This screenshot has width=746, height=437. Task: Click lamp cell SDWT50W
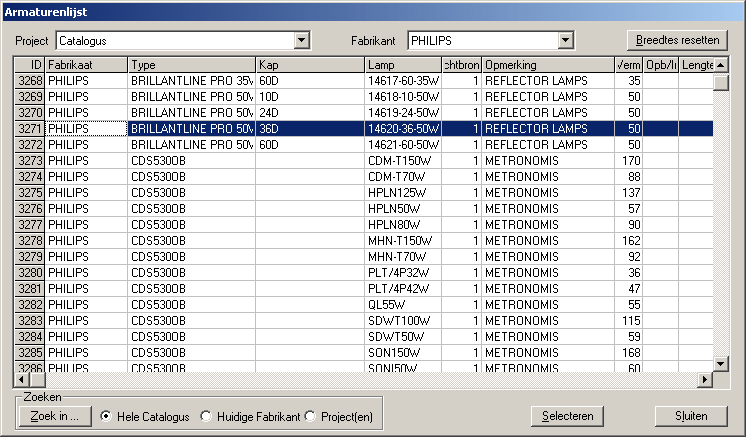pyautogui.click(x=403, y=337)
